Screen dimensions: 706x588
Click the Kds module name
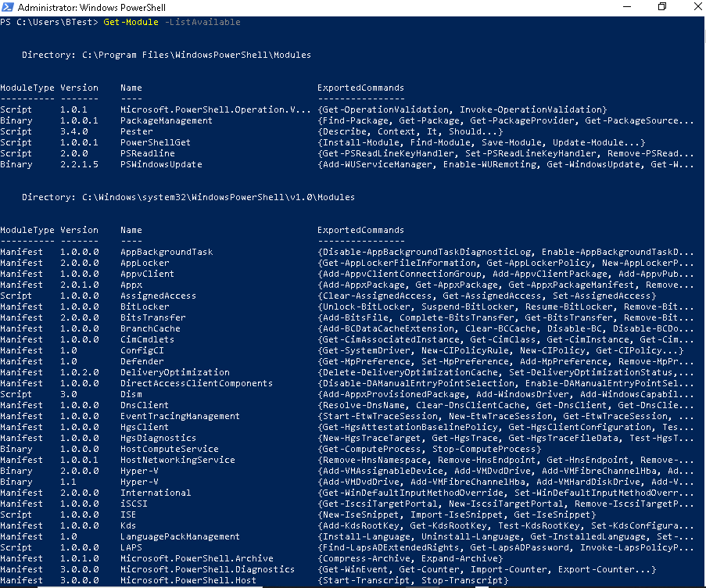click(128, 526)
